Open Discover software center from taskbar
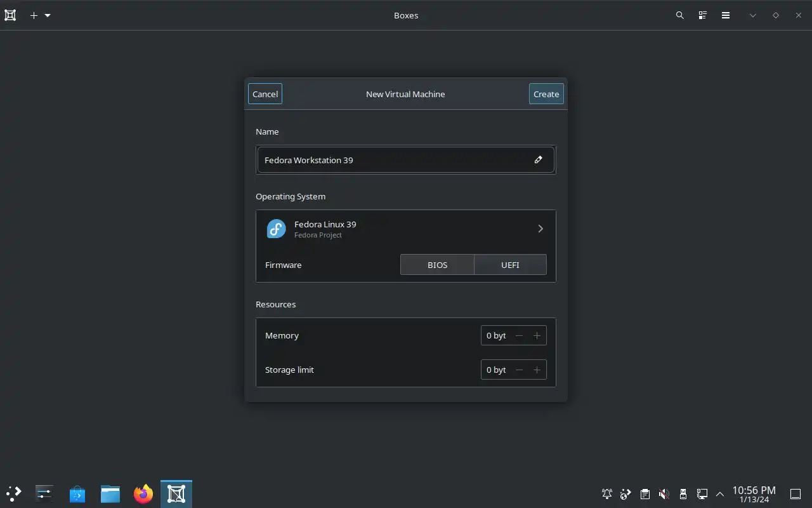 [x=77, y=493]
